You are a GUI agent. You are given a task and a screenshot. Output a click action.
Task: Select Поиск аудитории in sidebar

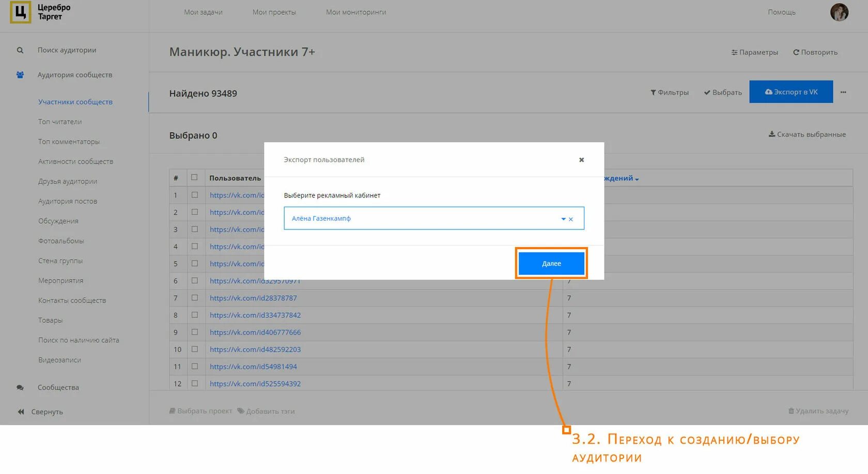point(67,50)
